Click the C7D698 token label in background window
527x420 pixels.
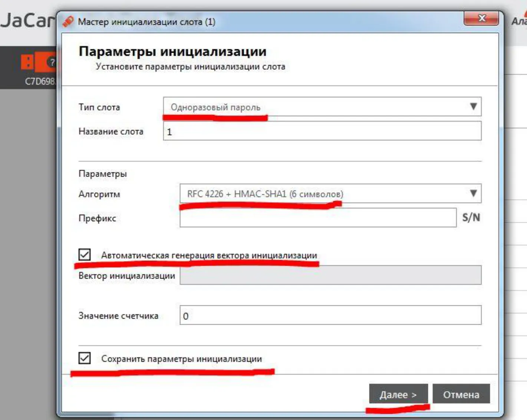[40, 81]
